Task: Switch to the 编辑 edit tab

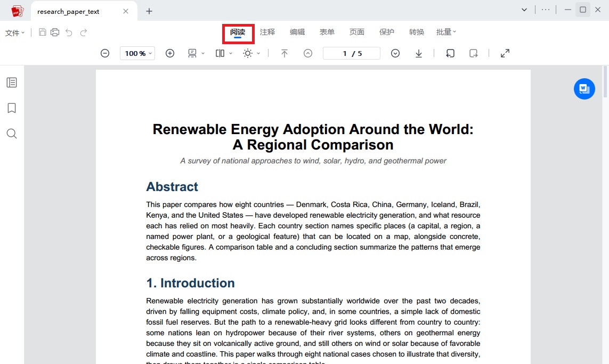Action: point(297,32)
